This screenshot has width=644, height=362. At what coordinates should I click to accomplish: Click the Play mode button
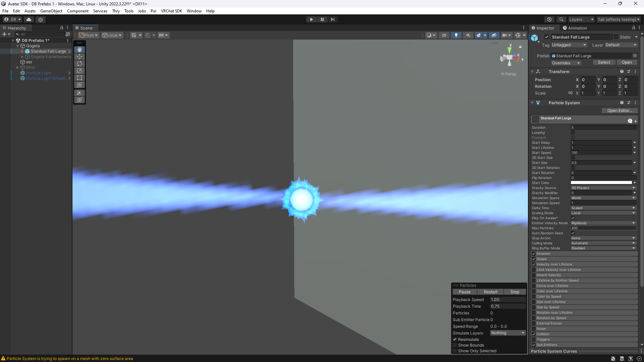311,19
